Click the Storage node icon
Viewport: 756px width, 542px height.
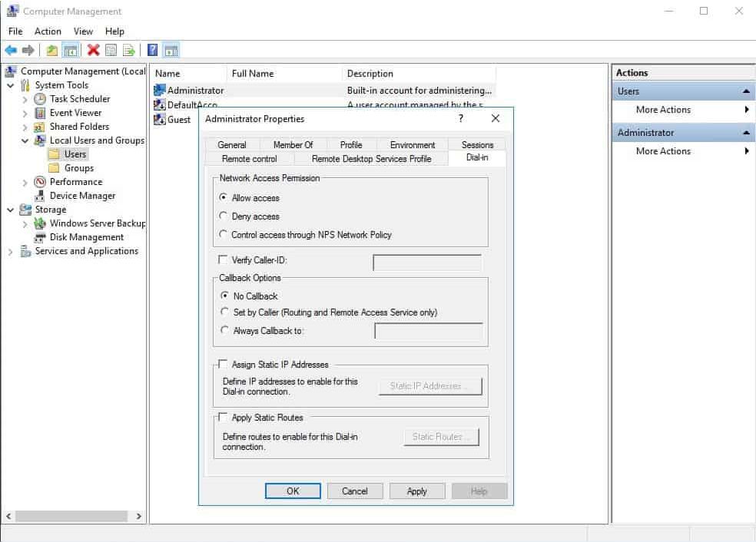click(25, 210)
